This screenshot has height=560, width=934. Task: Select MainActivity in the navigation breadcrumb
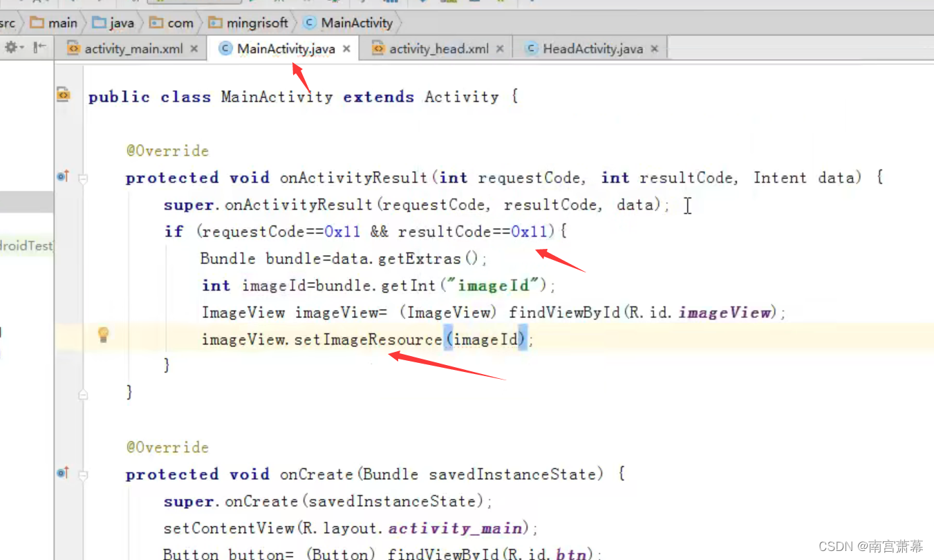(357, 23)
